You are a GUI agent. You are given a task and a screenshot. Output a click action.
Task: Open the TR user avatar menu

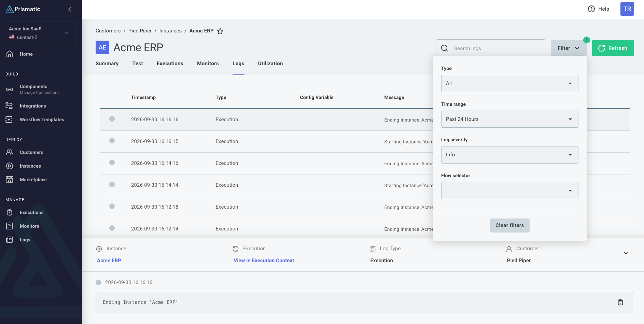point(627,9)
